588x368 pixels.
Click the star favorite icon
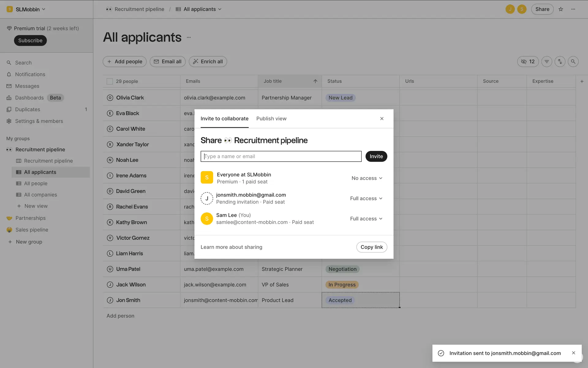point(561,9)
